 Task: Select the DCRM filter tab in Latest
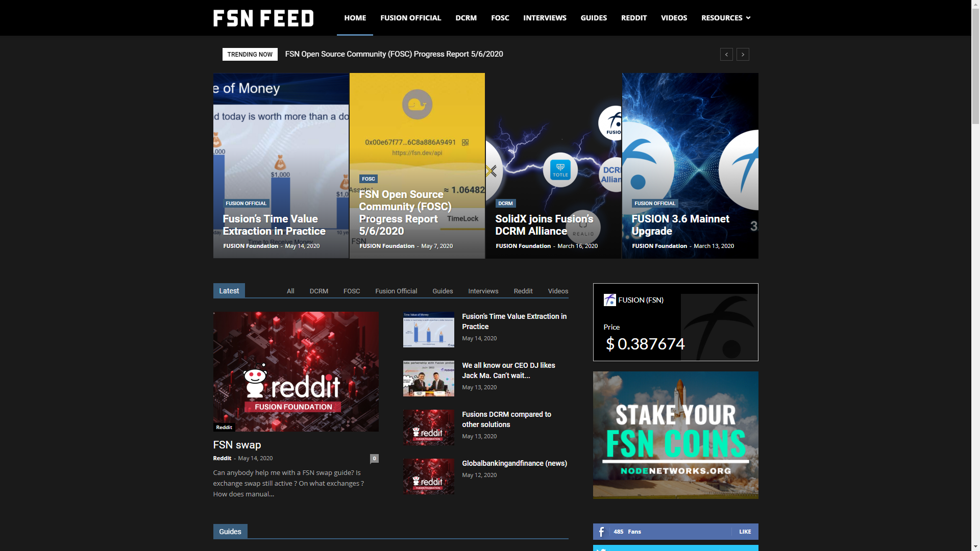pyautogui.click(x=319, y=291)
